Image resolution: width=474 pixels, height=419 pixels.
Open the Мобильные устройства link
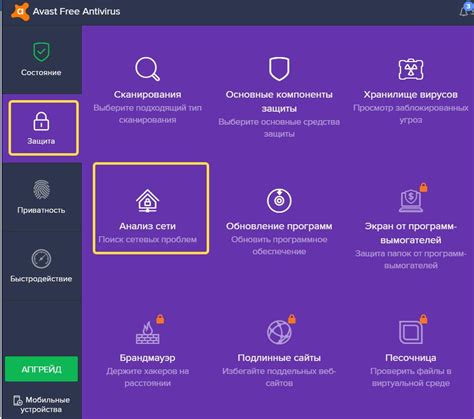[42, 404]
